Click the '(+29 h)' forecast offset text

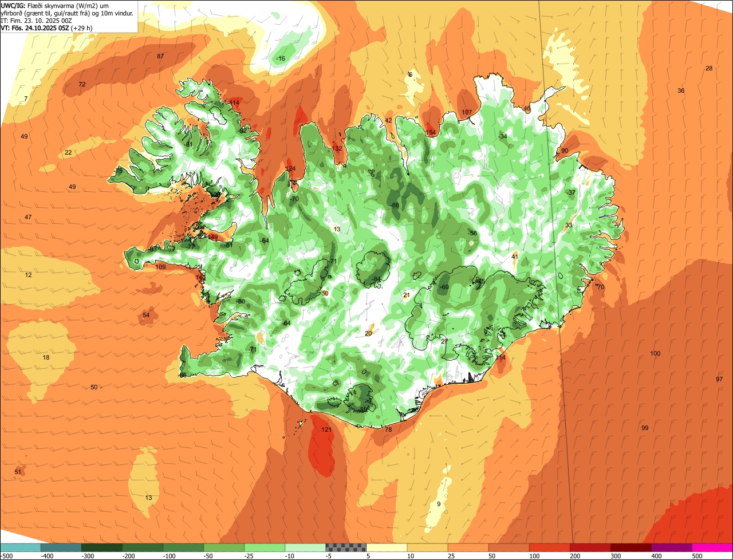[x=82, y=28]
